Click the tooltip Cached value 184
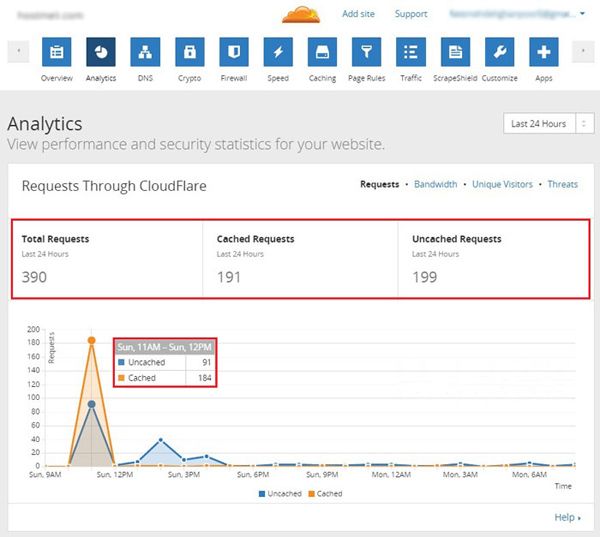Image resolution: width=600 pixels, height=537 pixels. coord(205,378)
